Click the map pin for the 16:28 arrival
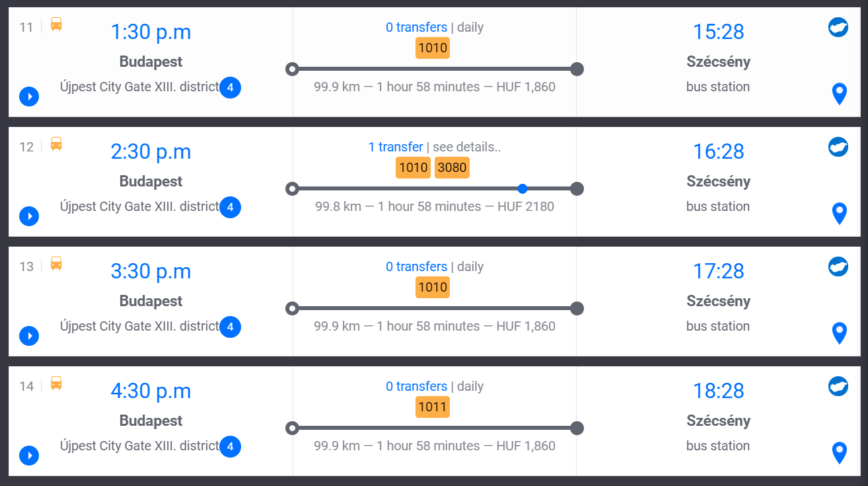 click(x=839, y=214)
